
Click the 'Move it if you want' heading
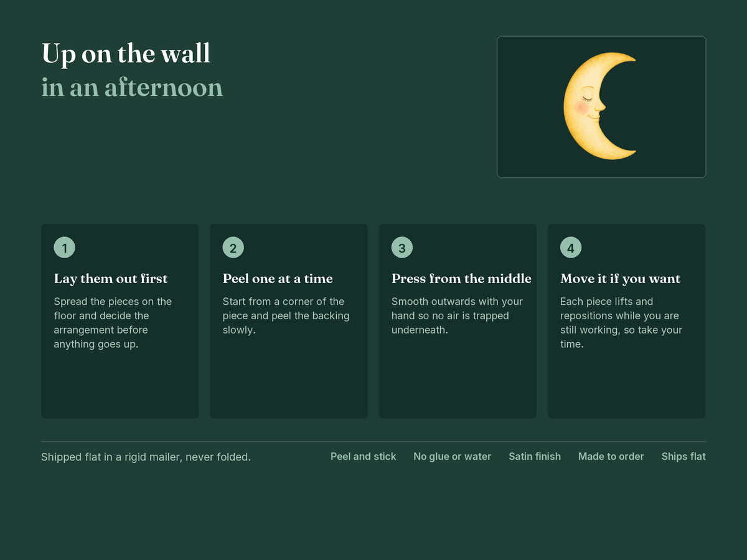point(620,279)
